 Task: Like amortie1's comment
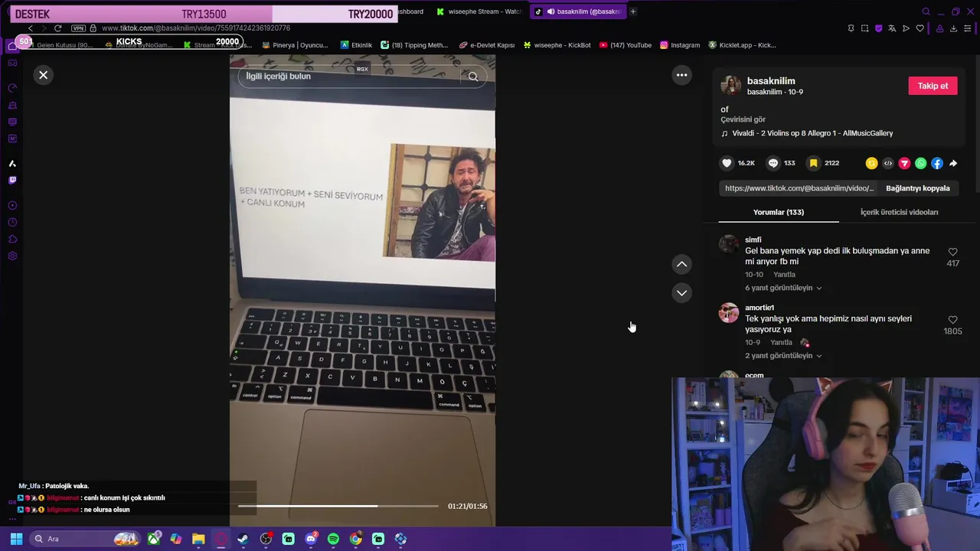952,320
